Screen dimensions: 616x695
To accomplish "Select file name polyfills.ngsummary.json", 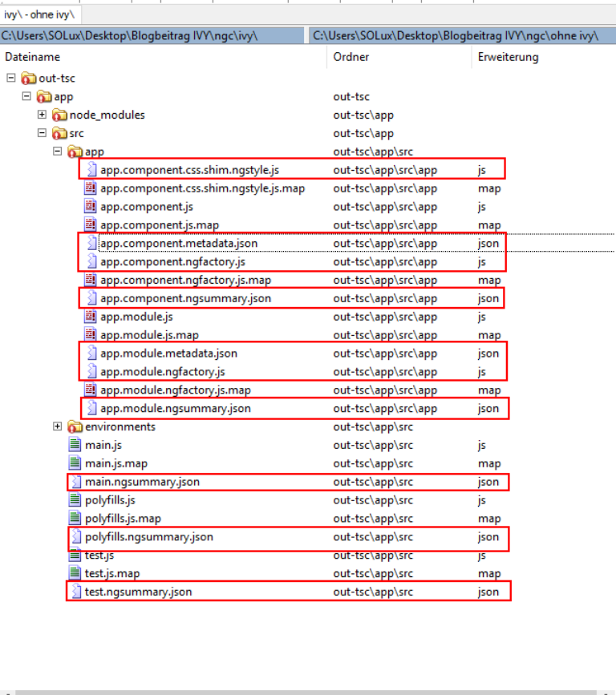I will [148, 537].
